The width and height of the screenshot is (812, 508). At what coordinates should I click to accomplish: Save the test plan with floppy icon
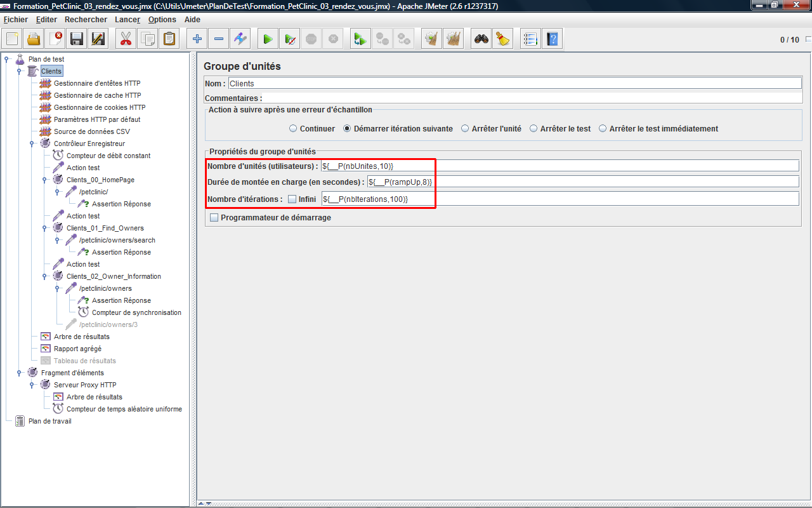tap(77, 39)
